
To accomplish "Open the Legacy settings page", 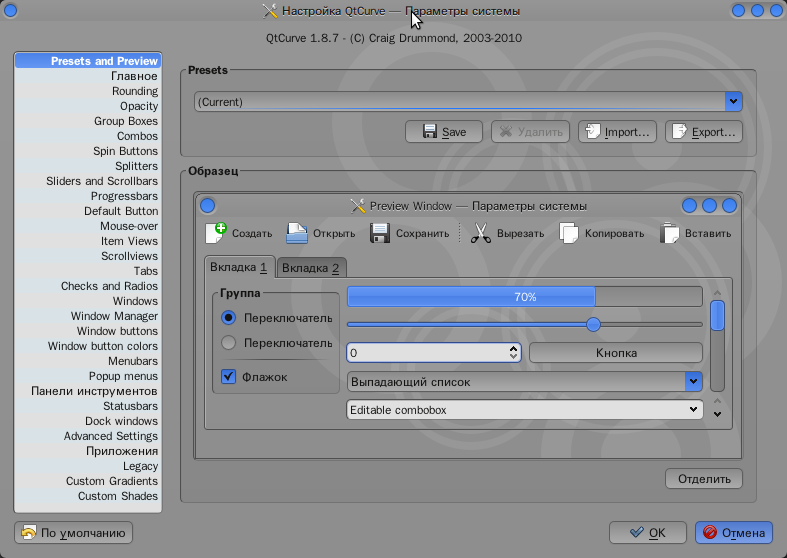I will click(88, 466).
